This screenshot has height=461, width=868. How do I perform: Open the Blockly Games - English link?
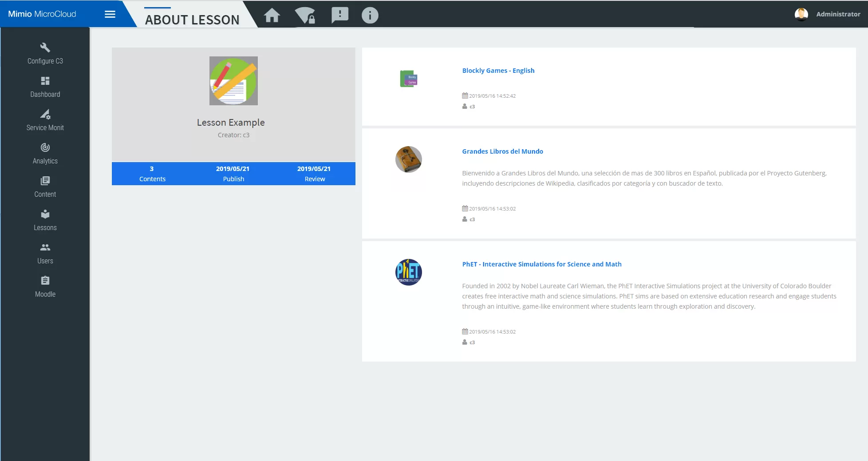tap(498, 71)
